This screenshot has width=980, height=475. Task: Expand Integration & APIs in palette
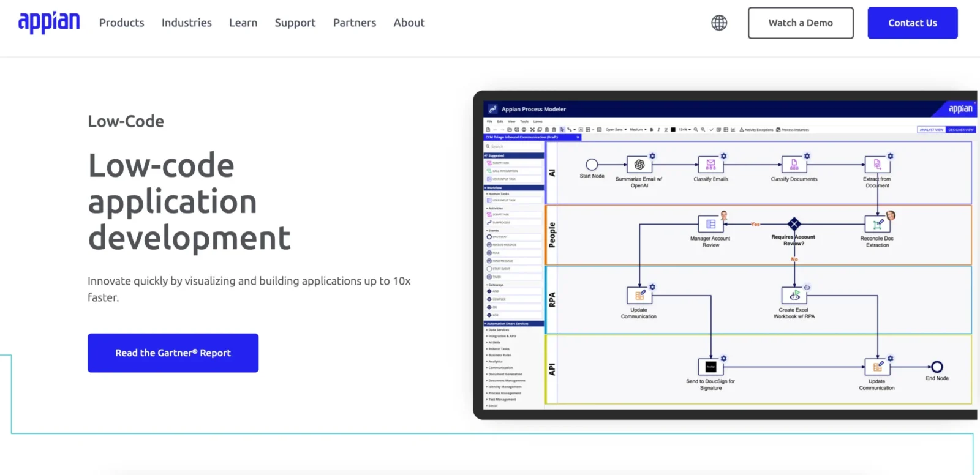501,336
